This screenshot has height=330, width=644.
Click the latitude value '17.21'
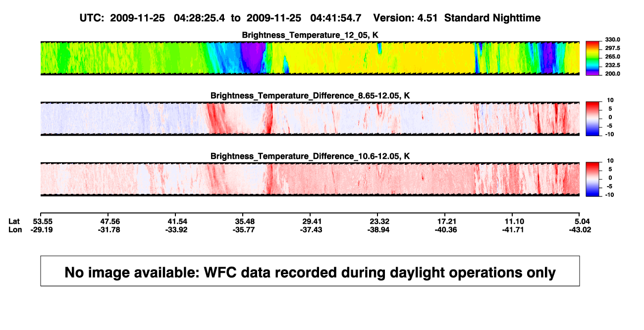[446, 221]
